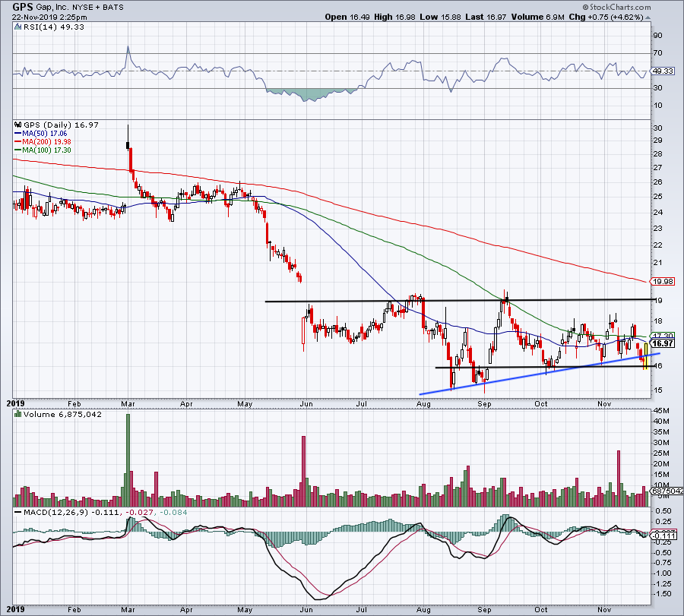
Task: Click the yellow-highlighted latest candlestick
Action: (645, 355)
